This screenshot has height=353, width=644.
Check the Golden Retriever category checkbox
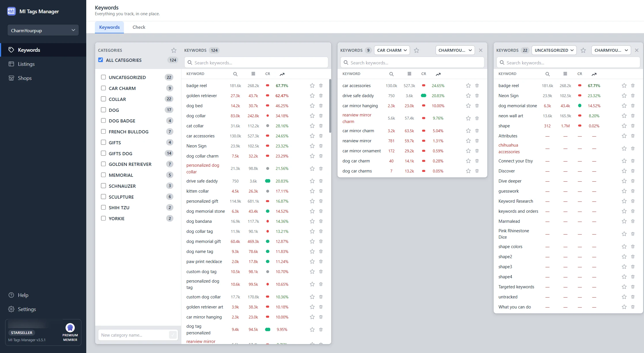(103, 164)
